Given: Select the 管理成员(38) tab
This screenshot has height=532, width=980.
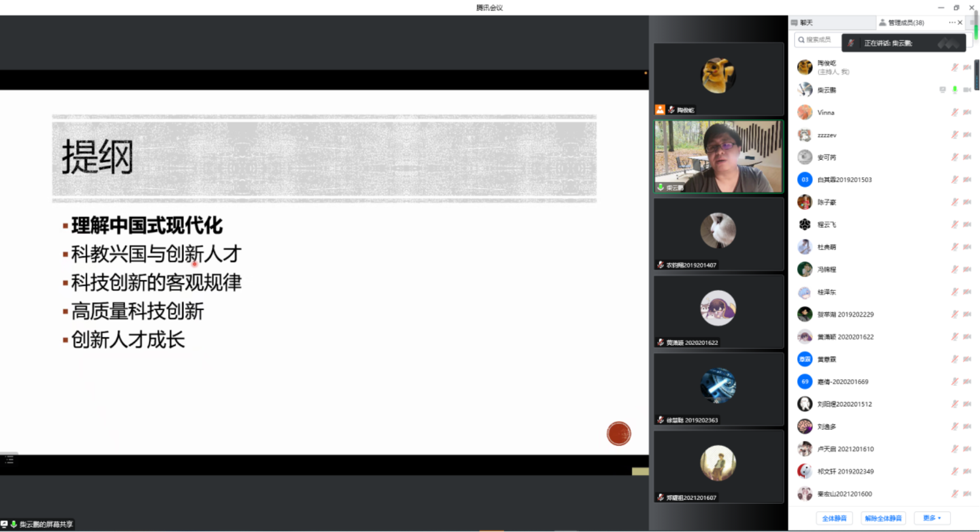Looking at the screenshot, I should click(905, 23).
